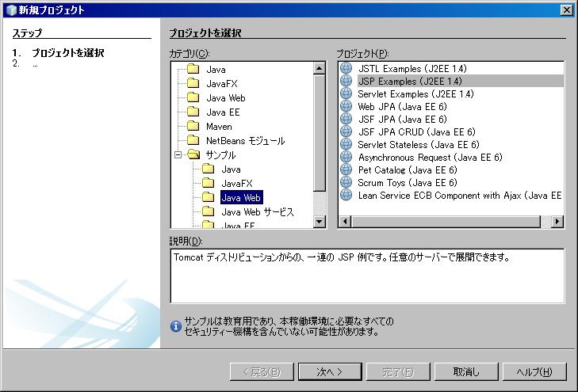Screen dimensions: 578x392
Task: Click the blue information icon beside sample warning
Action: [176, 326]
